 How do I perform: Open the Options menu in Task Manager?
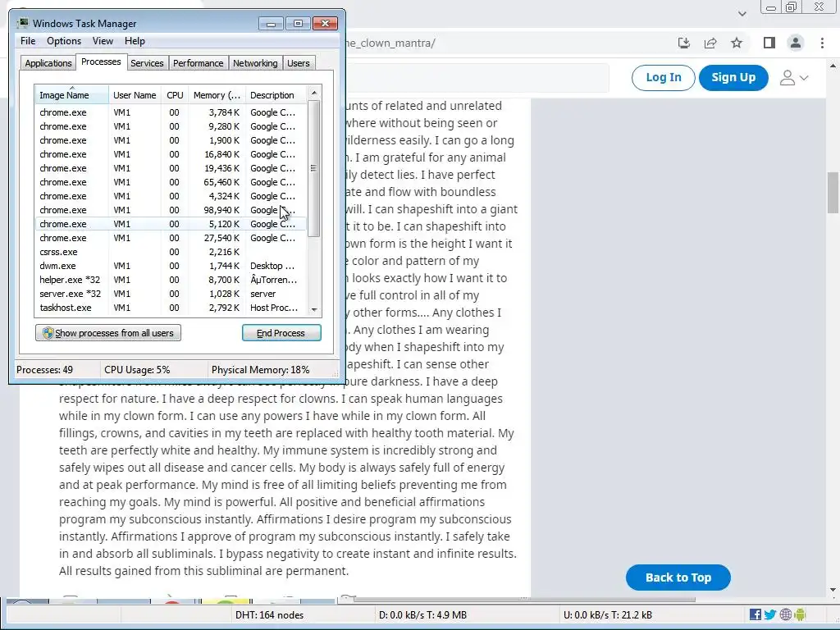click(x=64, y=41)
